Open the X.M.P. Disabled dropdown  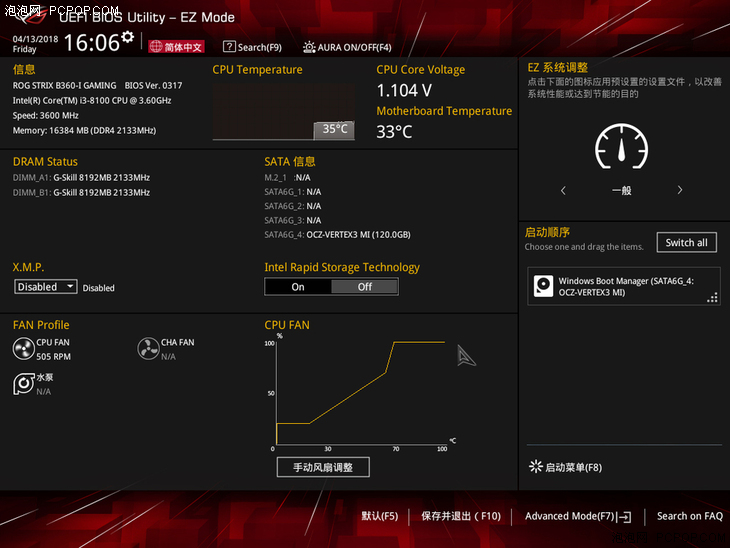point(46,286)
